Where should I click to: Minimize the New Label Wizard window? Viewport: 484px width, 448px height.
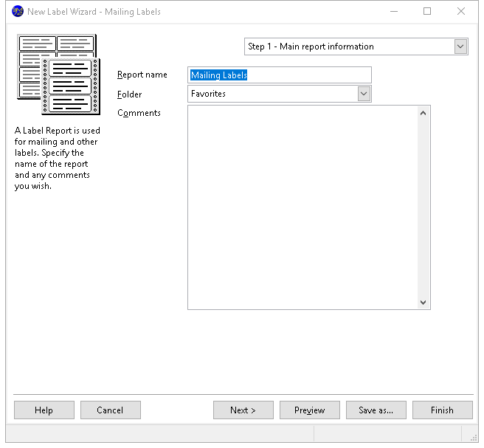coord(394,11)
